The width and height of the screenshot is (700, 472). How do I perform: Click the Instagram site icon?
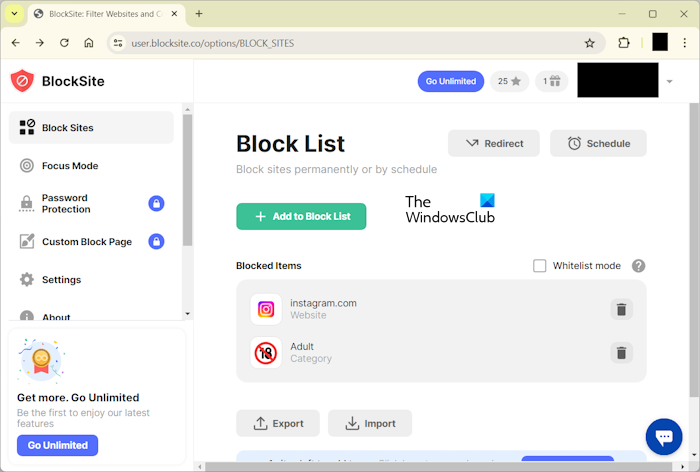coord(266,309)
